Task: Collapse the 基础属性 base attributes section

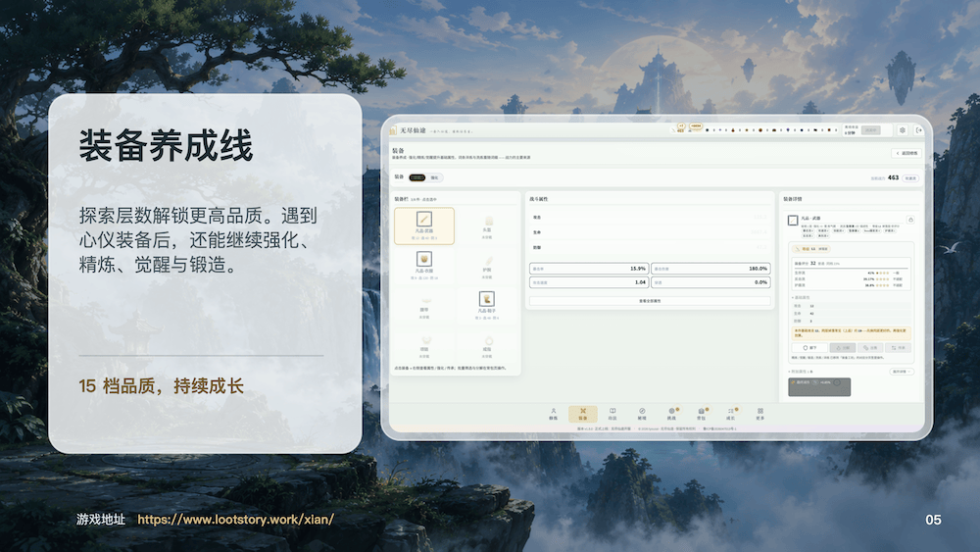Action: (x=802, y=297)
